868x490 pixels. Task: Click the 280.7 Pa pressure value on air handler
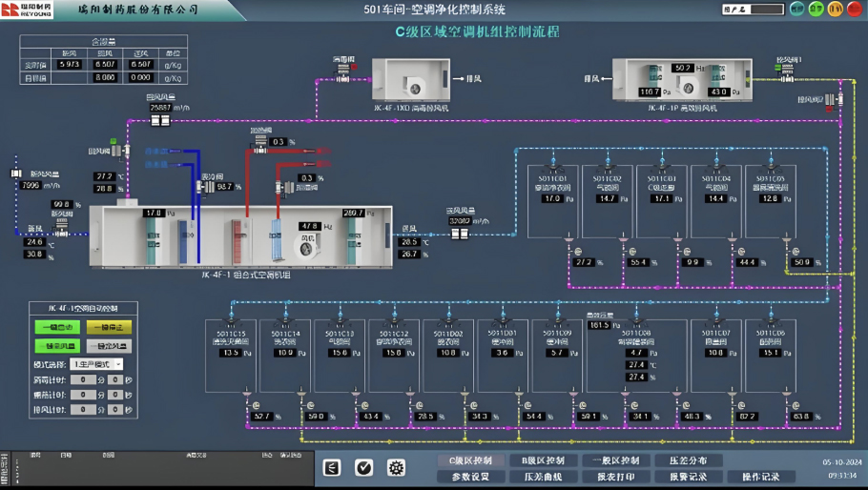[x=353, y=213]
